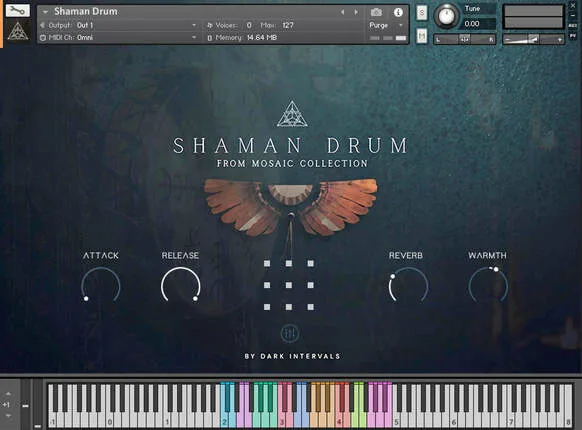The width and height of the screenshot is (582, 430).
Task: Toggle the top-left square in the grid
Action: (x=267, y=263)
